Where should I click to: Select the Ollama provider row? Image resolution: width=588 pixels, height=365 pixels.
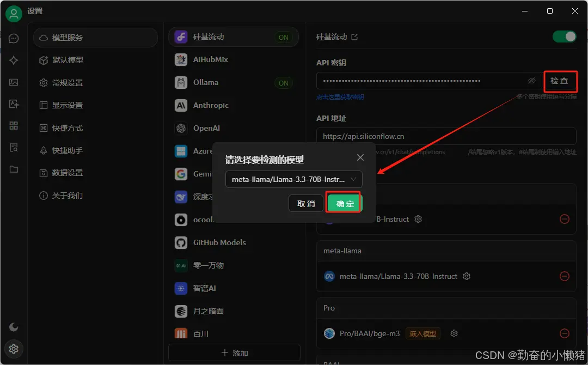coord(233,82)
